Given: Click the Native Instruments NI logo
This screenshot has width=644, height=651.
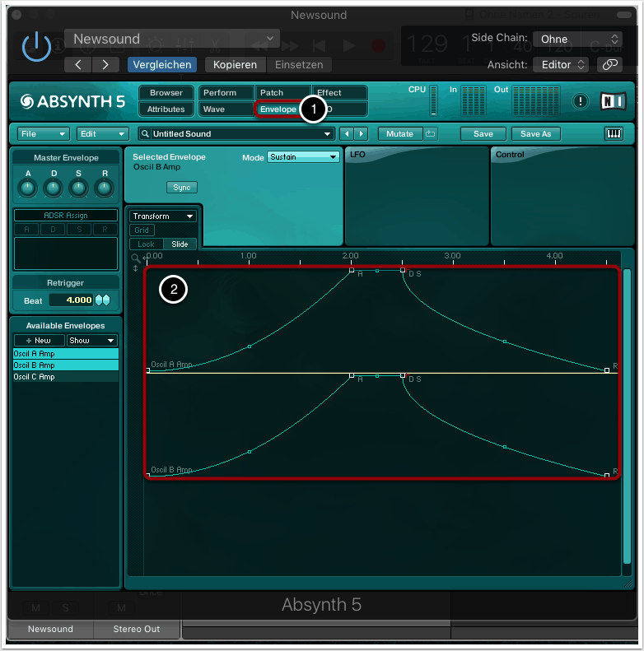Looking at the screenshot, I should pos(613,100).
